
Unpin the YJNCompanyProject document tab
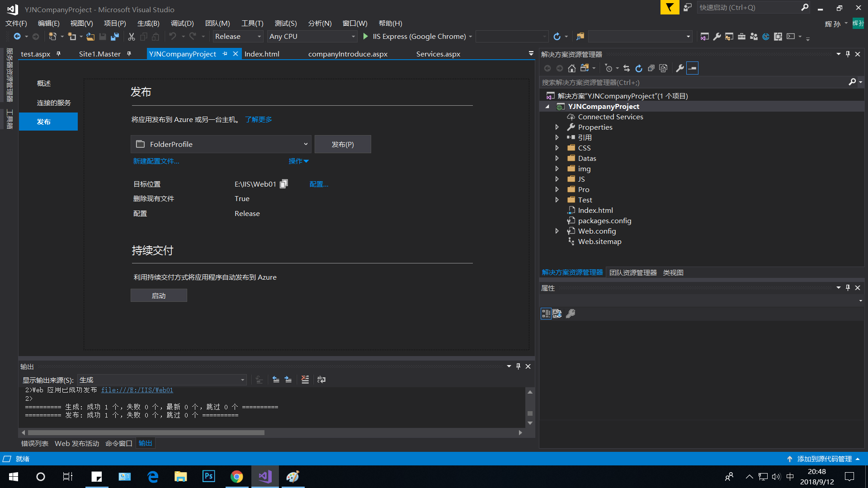tap(225, 54)
